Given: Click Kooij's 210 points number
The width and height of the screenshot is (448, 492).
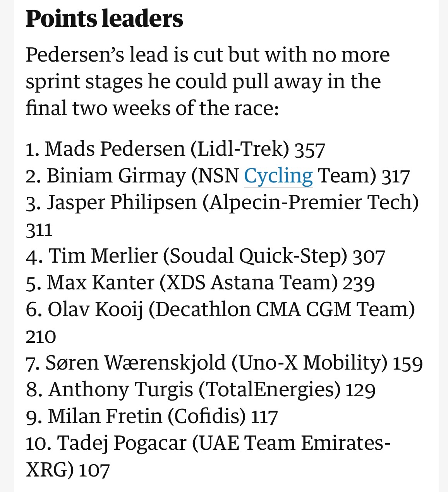Looking at the screenshot, I should 41,337.
